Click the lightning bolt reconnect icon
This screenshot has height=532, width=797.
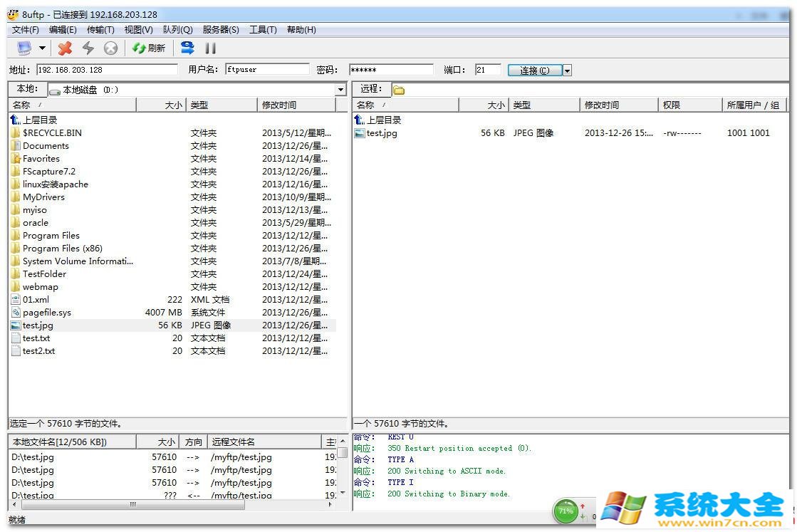88,48
